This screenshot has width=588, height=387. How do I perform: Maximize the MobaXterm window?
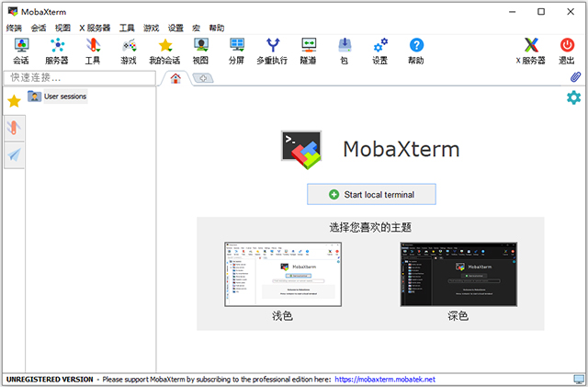coord(541,12)
